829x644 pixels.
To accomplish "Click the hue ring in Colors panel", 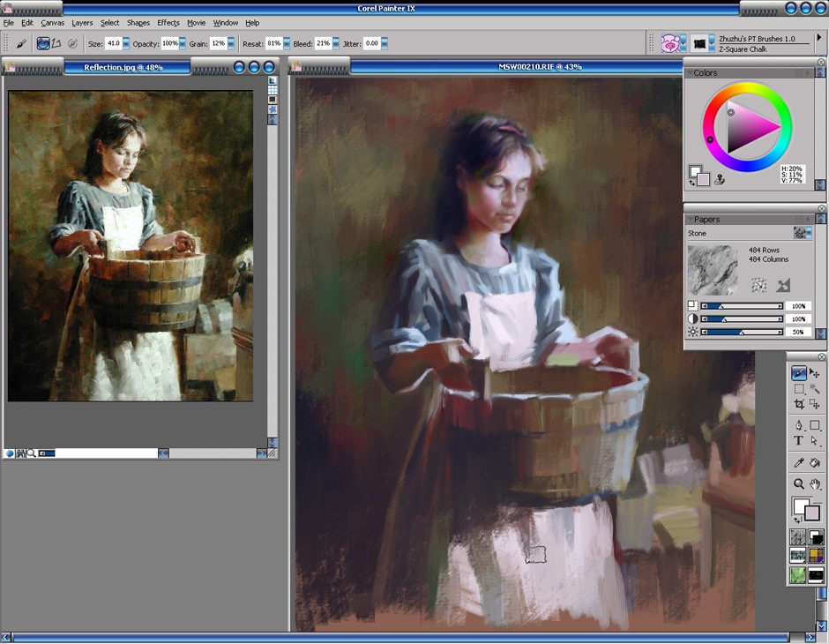I will tap(747, 86).
